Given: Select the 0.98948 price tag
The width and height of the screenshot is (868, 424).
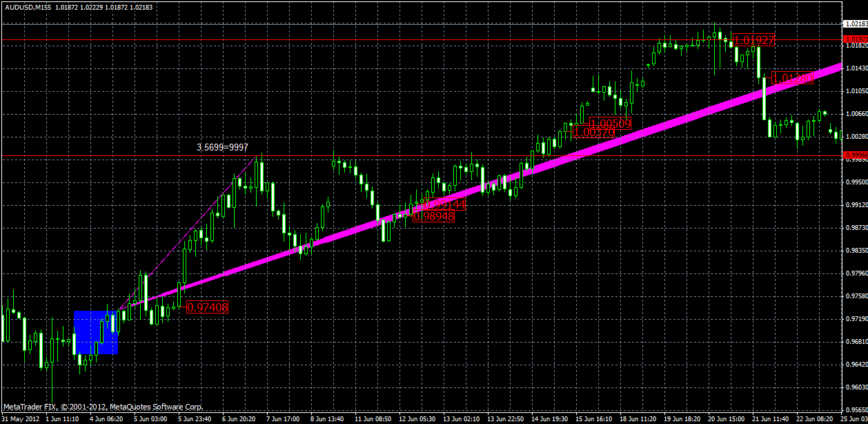Looking at the screenshot, I should click(433, 215).
